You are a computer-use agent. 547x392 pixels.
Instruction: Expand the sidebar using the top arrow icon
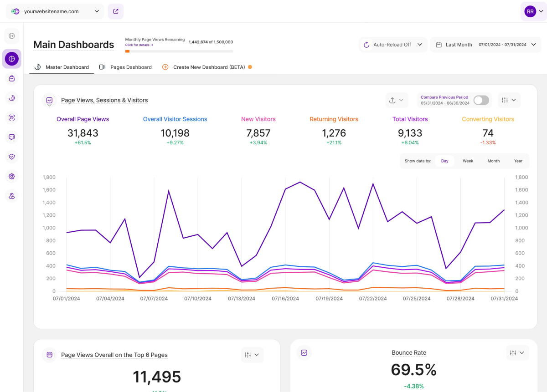click(12, 36)
